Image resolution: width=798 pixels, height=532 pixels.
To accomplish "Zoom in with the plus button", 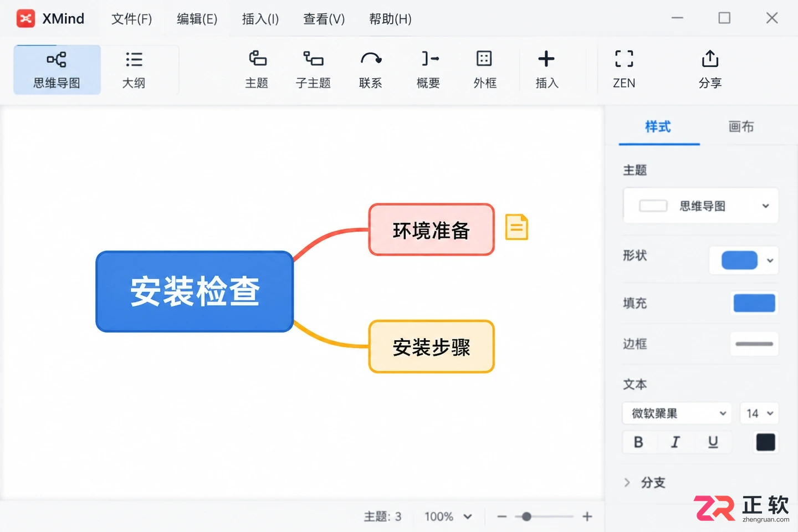I will (587, 516).
